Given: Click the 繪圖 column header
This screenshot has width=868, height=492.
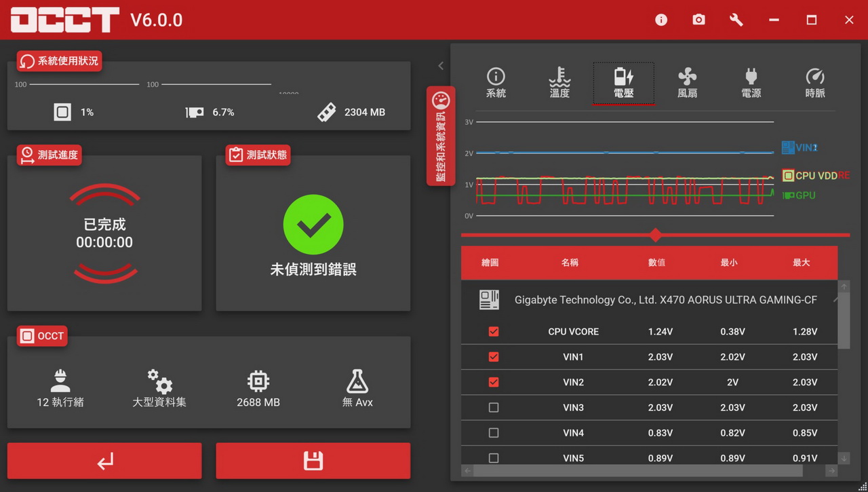Looking at the screenshot, I should coord(490,263).
